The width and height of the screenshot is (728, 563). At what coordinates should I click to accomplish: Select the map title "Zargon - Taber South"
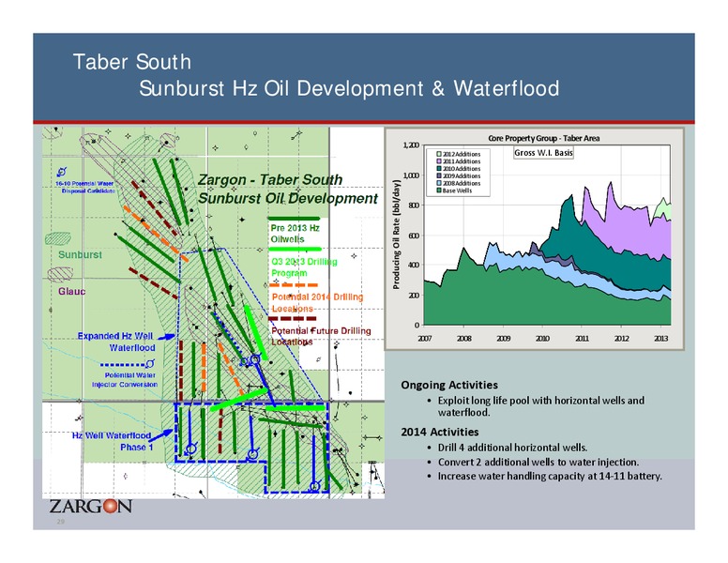point(270,179)
